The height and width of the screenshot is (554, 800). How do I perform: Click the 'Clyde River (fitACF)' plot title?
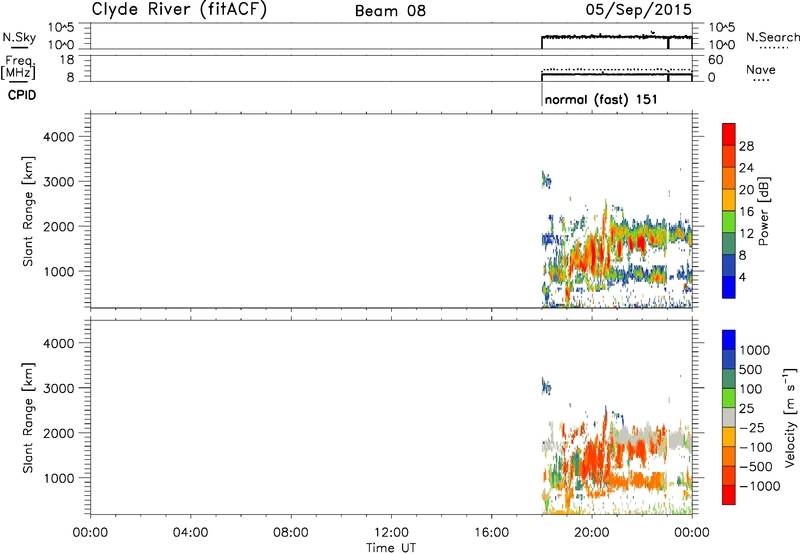click(179, 9)
